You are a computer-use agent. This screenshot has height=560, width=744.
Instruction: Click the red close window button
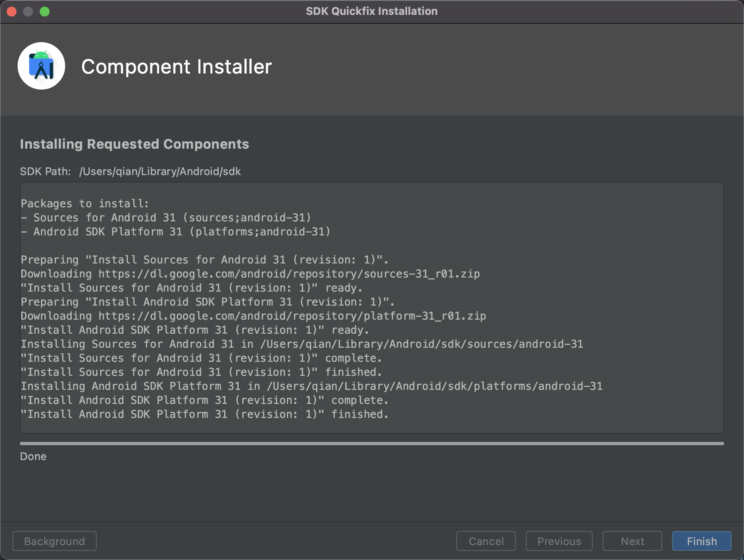pos(12,12)
